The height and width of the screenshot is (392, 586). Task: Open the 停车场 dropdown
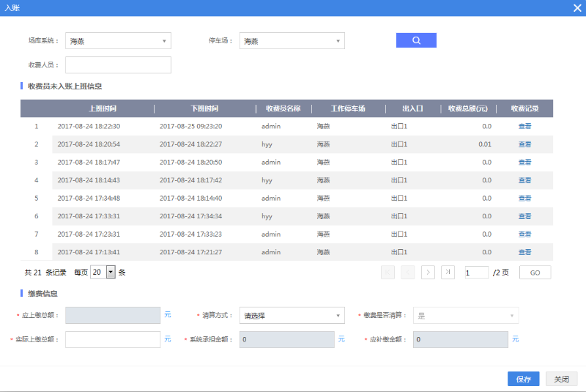tap(292, 41)
